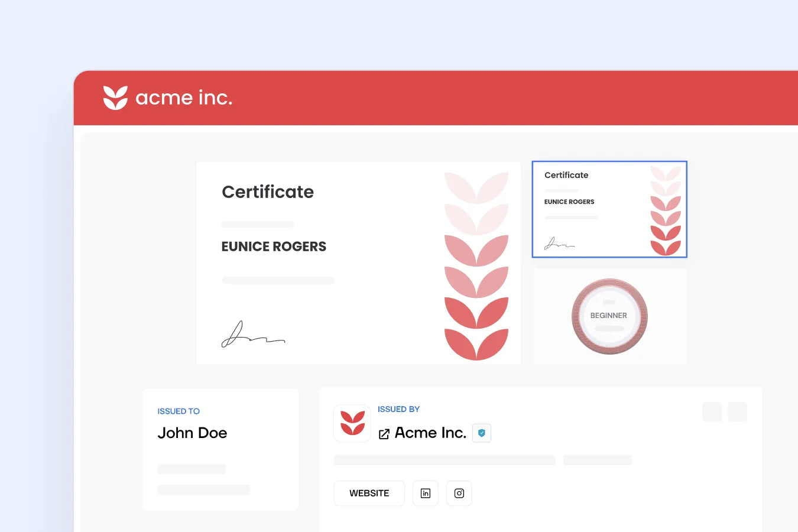Click the signature on the large certificate
The width and height of the screenshot is (798, 532).
point(253,334)
